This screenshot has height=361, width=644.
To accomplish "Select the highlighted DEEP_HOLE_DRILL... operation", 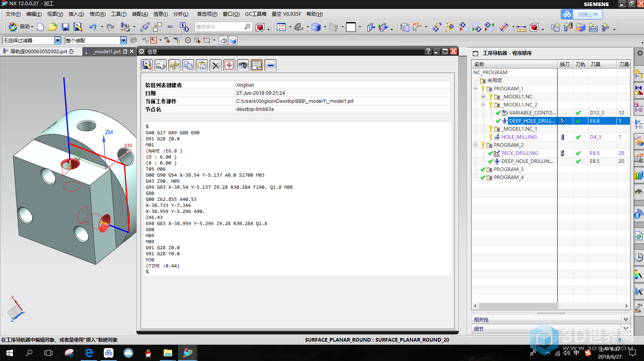I will point(532,121).
